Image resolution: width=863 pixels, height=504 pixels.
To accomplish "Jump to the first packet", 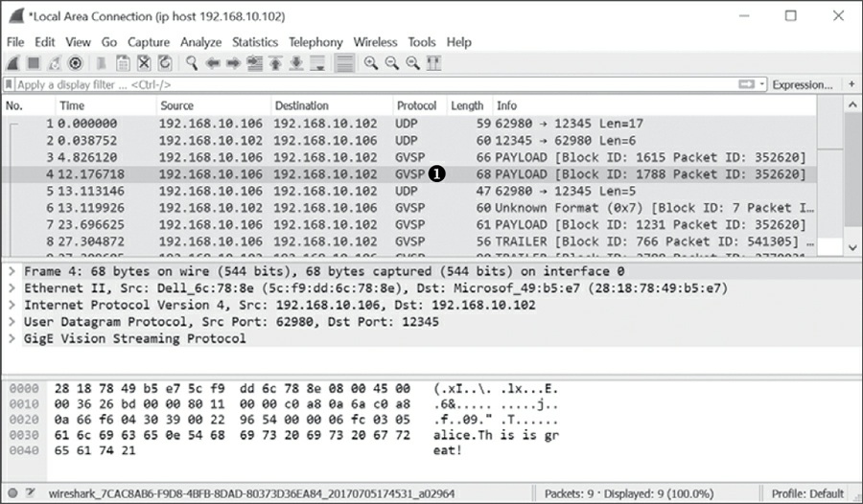I will click(275, 63).
